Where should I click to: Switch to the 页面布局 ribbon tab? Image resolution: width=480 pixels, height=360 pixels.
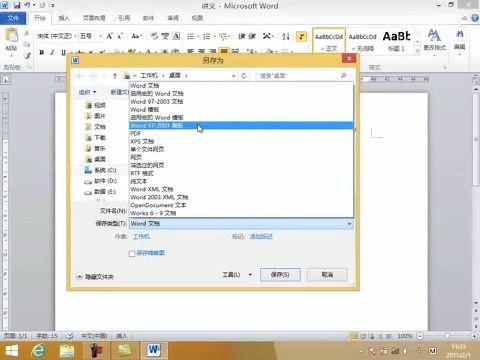tap(94, 18)
